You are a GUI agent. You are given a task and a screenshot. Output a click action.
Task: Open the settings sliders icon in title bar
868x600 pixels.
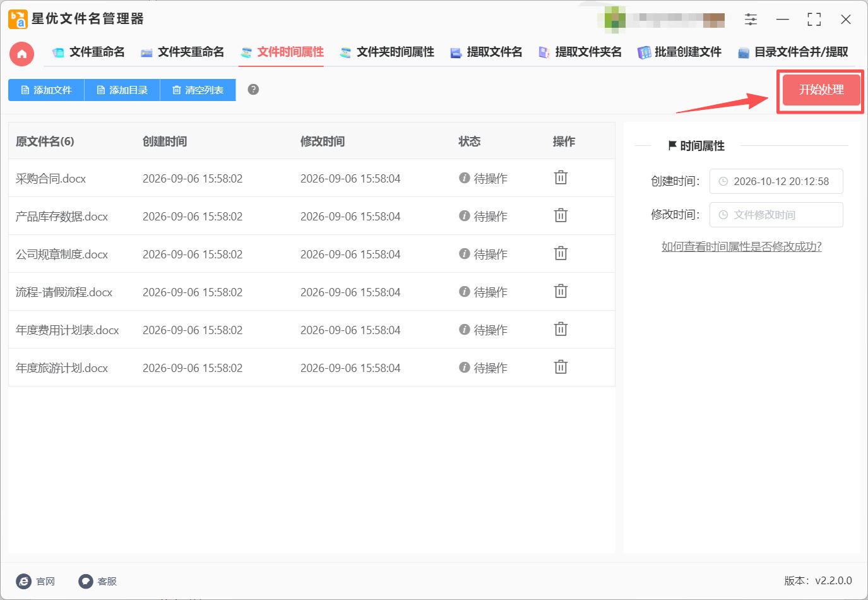pos(751,20)
